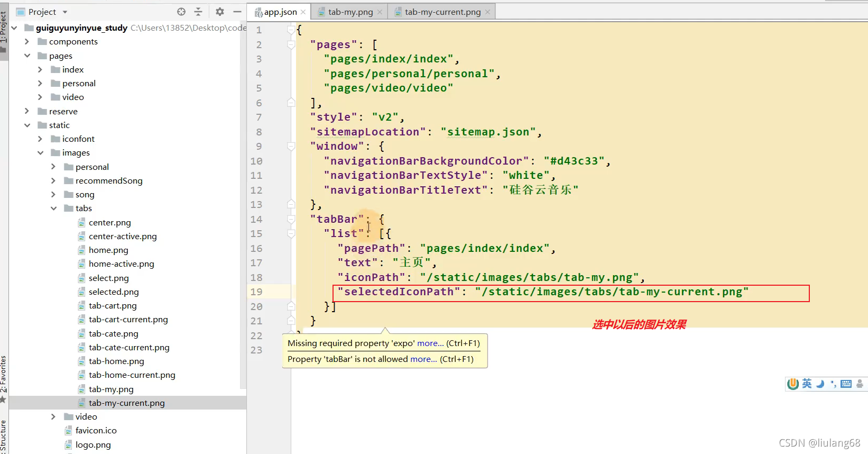Select center-active.png file
This screenshot has height=454, width=868.
point(123,236)
